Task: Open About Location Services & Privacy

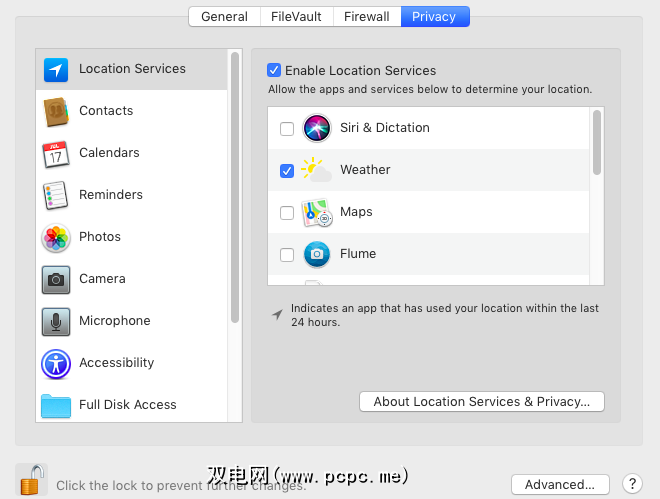Action: (482, 402)
